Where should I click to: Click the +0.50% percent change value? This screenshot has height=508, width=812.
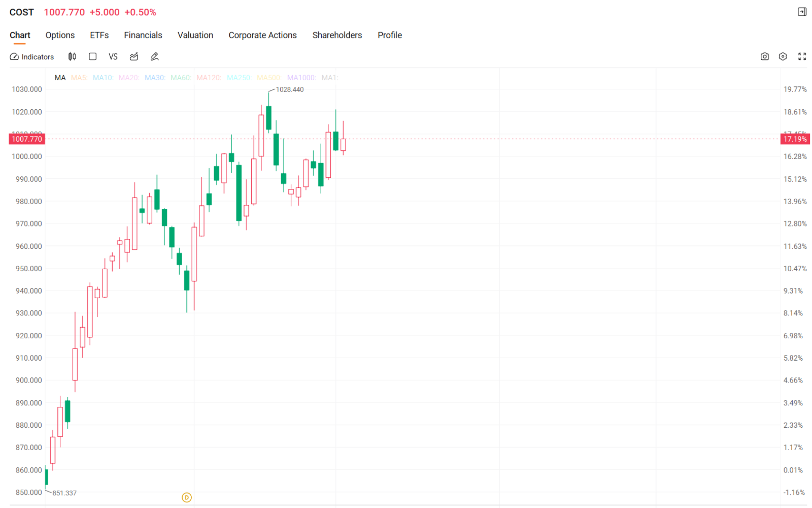(x=141, y=12)
